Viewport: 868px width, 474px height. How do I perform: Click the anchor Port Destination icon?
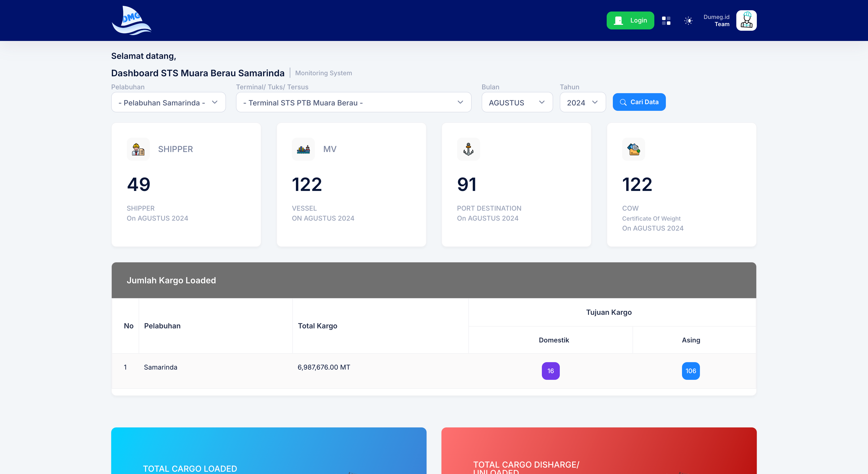[468, 149]
